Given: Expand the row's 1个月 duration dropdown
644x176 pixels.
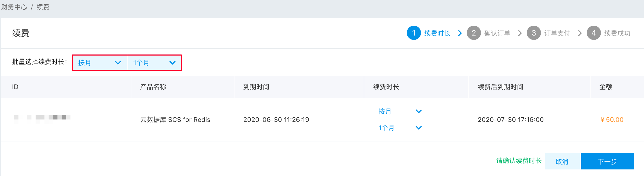Looking at the screenshot, I should (x=400, y=128).
